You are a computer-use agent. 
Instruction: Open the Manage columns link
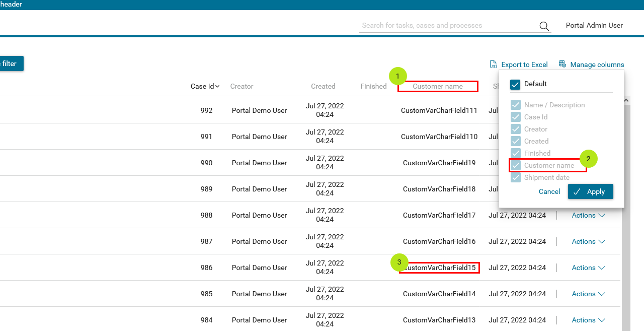(x=597, y=64)
